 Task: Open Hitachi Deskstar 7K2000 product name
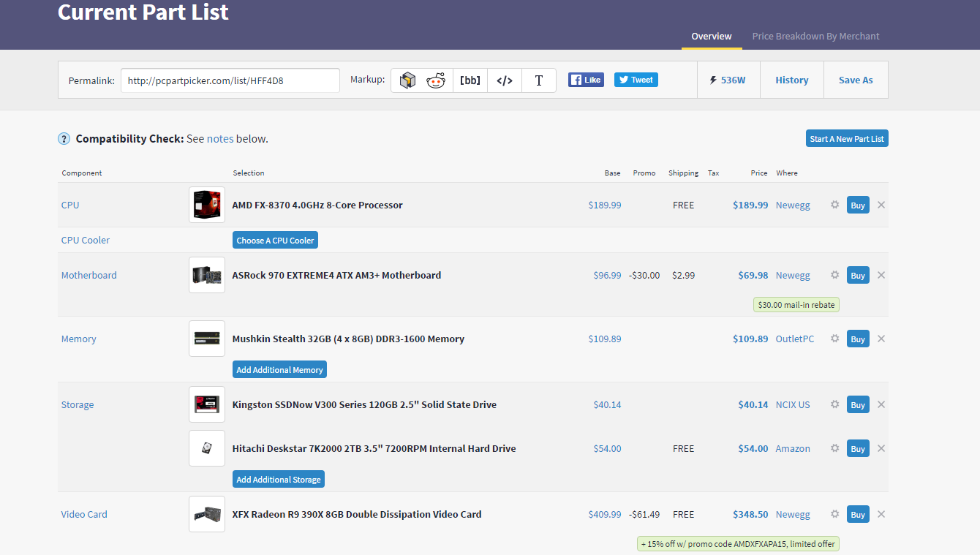374,448
